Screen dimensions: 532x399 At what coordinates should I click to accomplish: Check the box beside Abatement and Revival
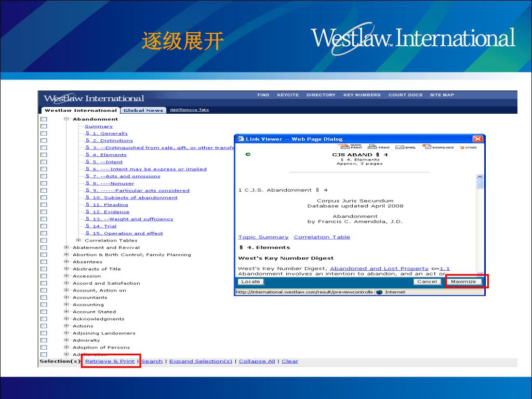tap(44, 247)
